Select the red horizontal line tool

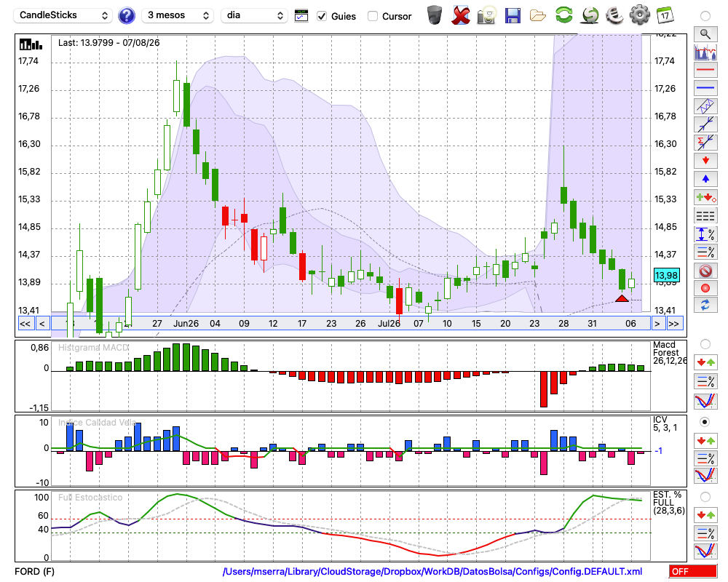point(705,70)
